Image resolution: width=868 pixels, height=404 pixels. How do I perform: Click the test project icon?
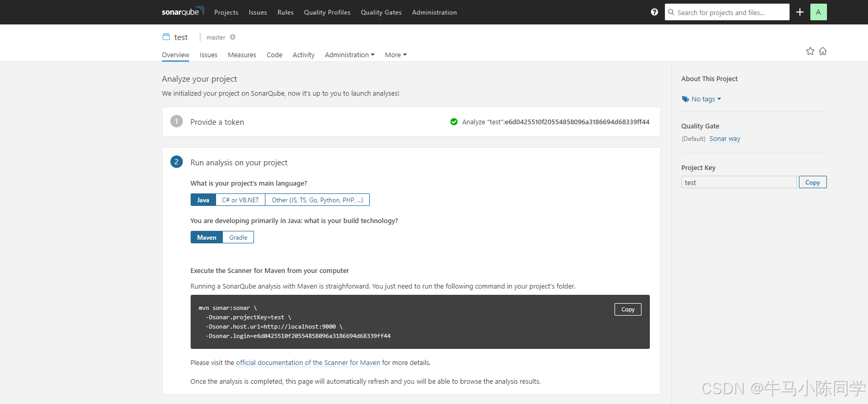[166, 37]
